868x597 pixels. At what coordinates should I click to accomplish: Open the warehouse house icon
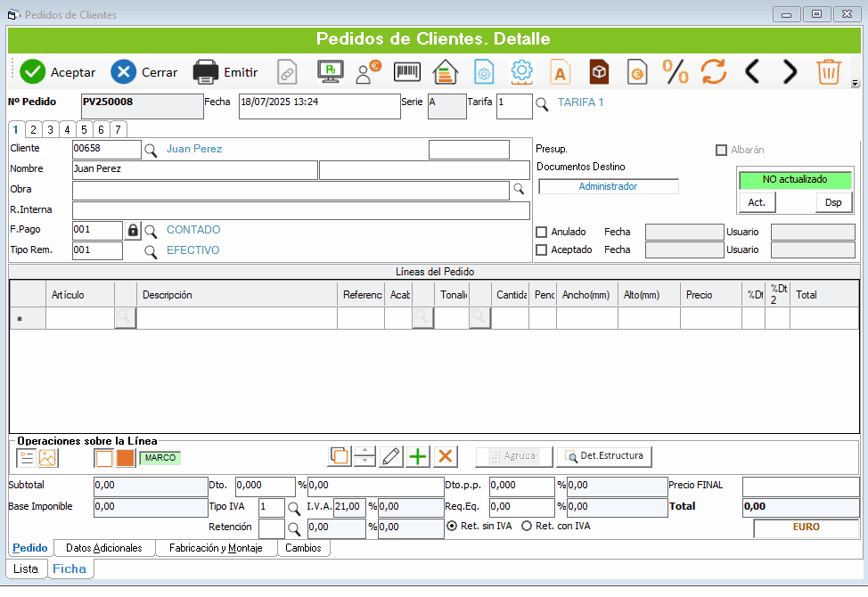coord(445,72)
